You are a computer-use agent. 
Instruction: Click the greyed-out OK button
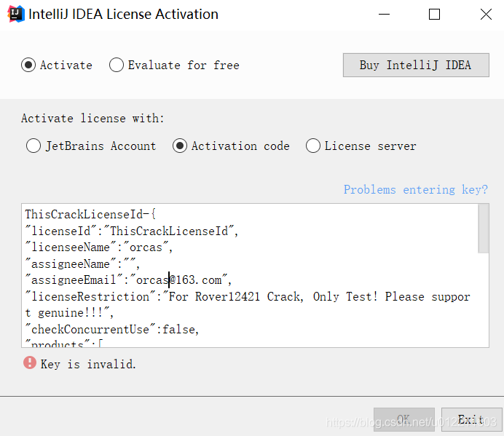click(x=404, y=419)
